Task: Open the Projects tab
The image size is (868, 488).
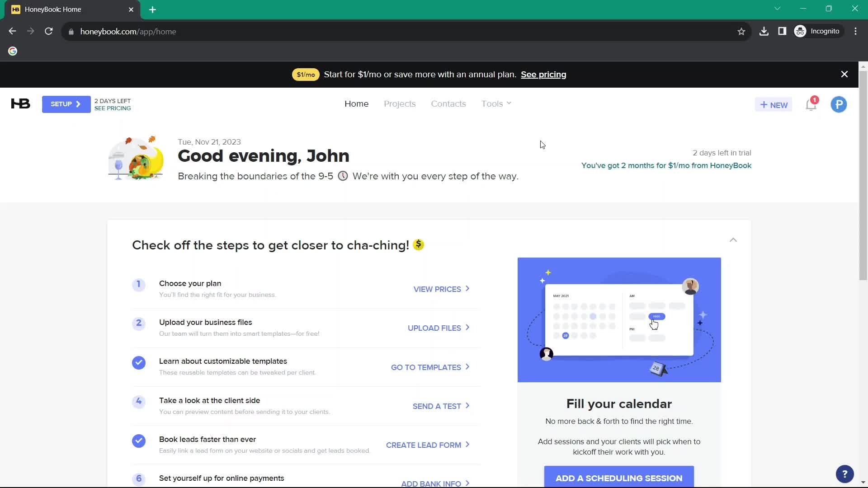Action: click(400, 103)
